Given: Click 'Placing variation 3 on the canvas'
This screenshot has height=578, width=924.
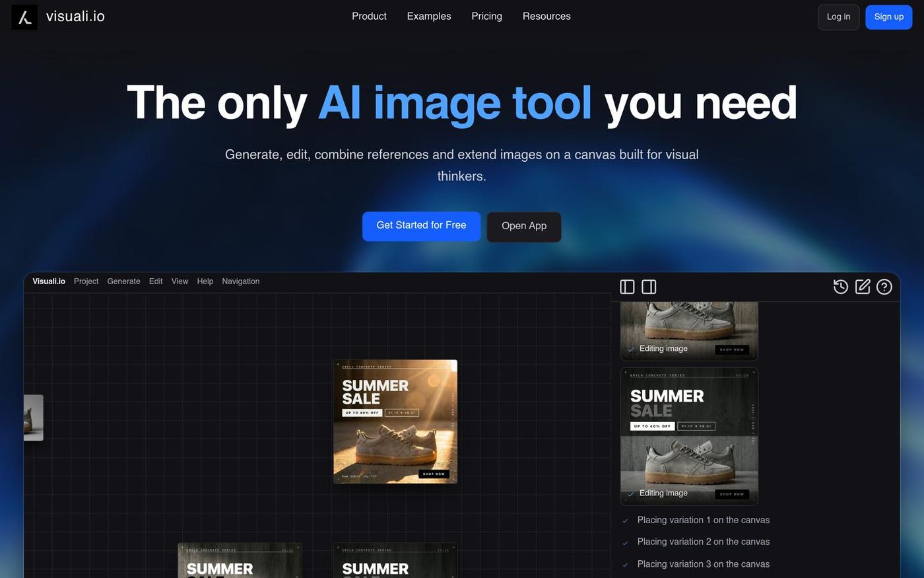Looking at the screenshot, I should 704,564.
